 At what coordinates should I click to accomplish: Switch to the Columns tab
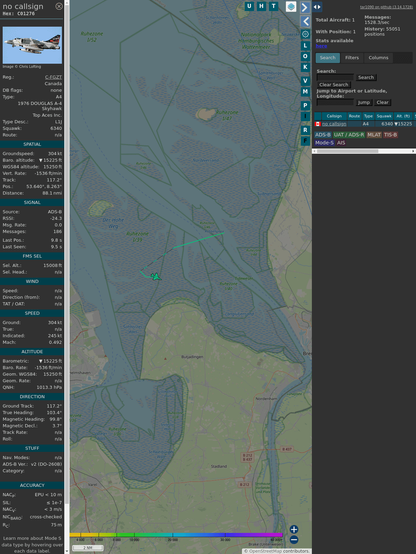(379, 58)
